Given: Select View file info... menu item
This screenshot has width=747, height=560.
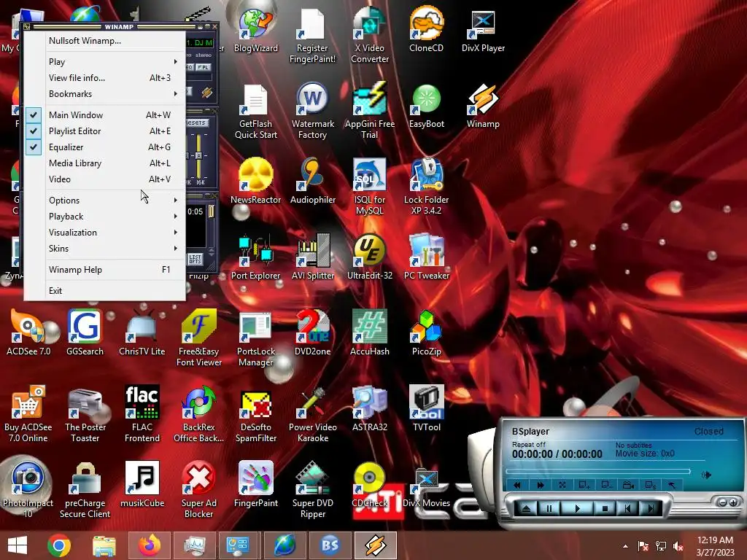Looking at the screenshot, I should pos(104,77).
